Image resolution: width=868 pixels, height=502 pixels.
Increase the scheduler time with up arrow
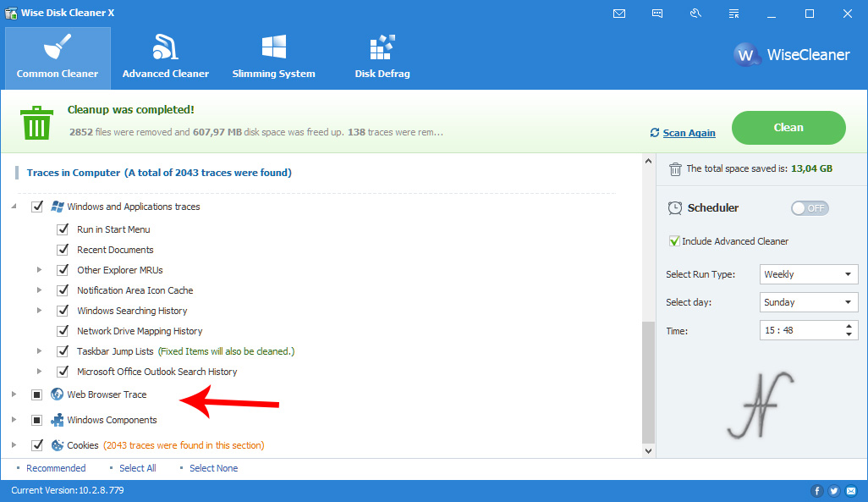849,327
